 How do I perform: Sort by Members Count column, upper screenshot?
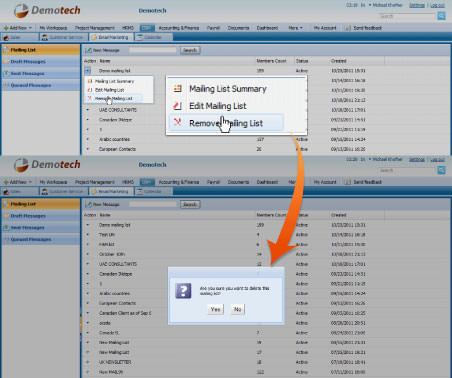(271, 61)
